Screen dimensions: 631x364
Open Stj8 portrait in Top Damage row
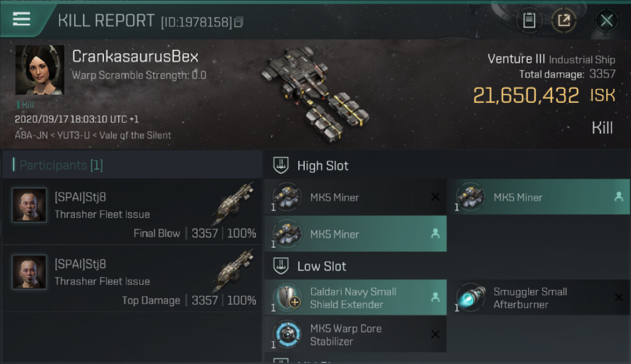pos(30,272)
